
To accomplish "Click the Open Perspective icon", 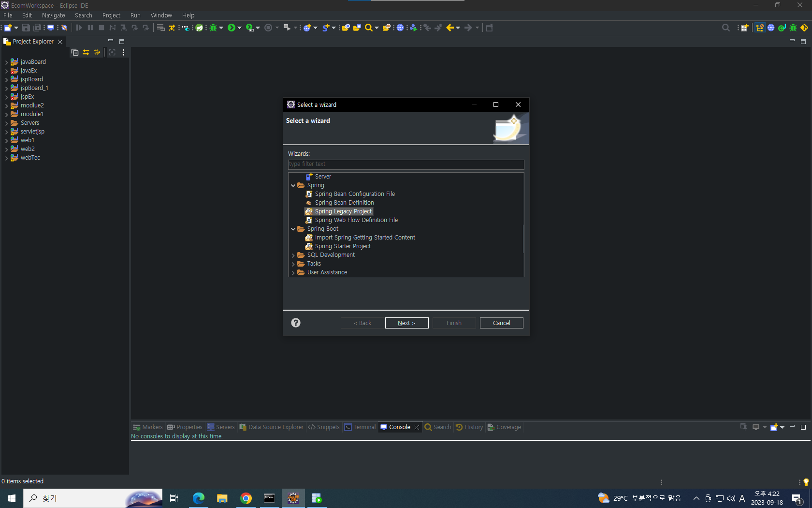I will [744, 28].
